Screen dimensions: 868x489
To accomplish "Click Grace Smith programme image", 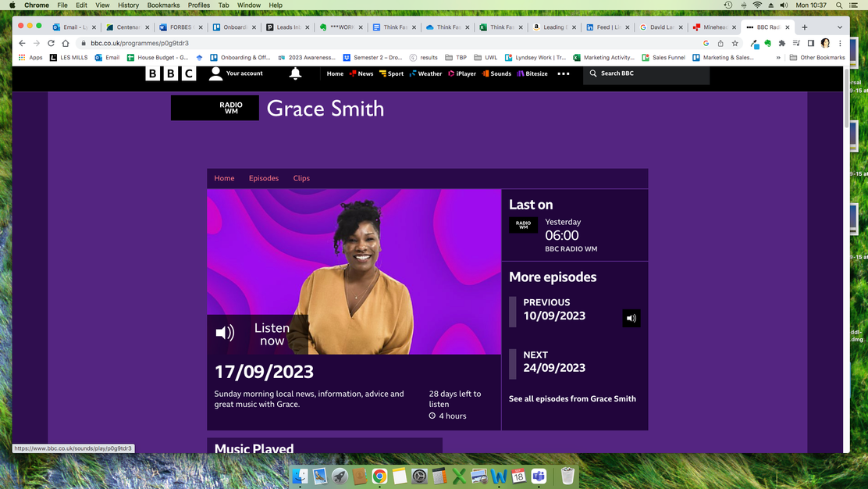I will coord(354,271).
